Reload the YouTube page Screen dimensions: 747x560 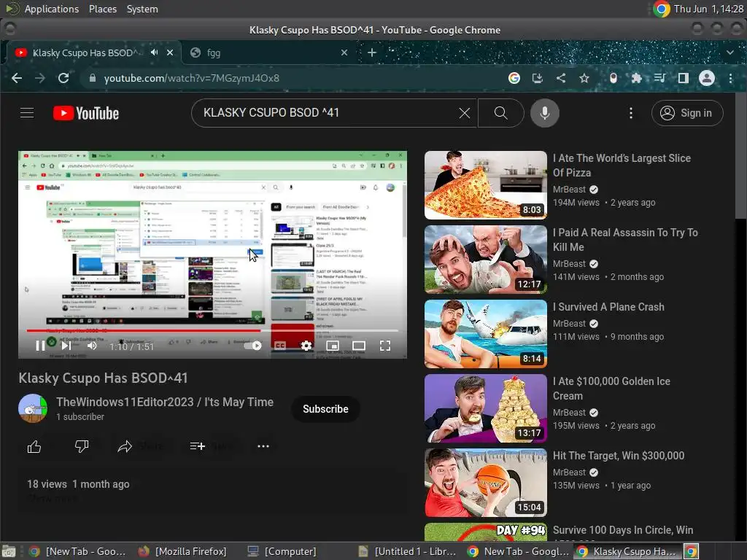(63, 78)
